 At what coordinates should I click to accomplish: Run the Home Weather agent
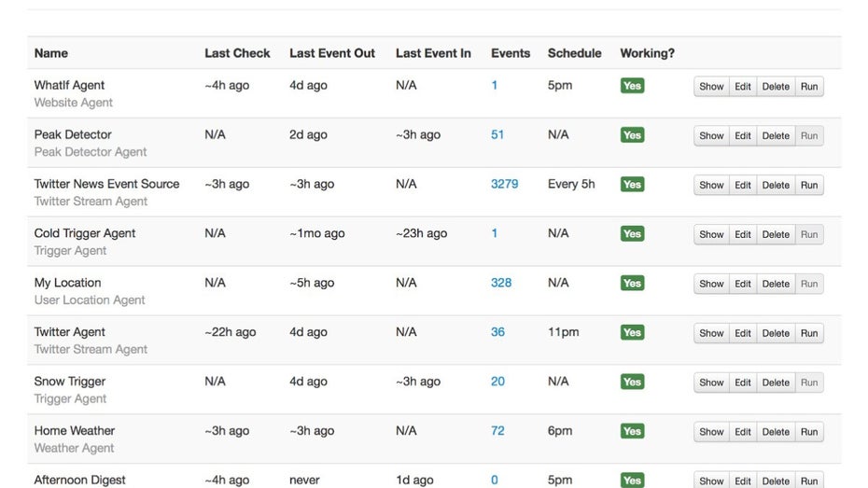pos(808,432)
